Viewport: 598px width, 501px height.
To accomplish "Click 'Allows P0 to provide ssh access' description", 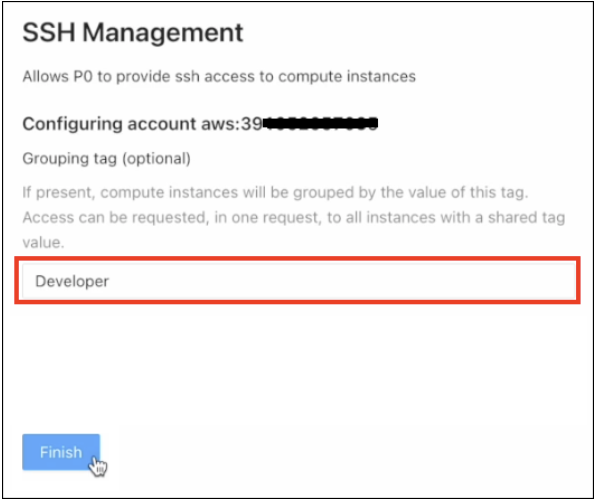I will [219, 77].
